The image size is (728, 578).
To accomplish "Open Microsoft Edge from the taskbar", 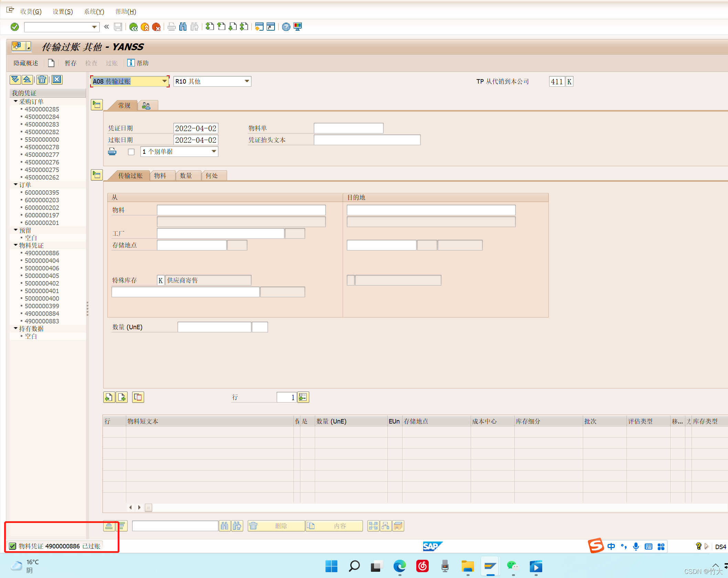I will 399,566.
